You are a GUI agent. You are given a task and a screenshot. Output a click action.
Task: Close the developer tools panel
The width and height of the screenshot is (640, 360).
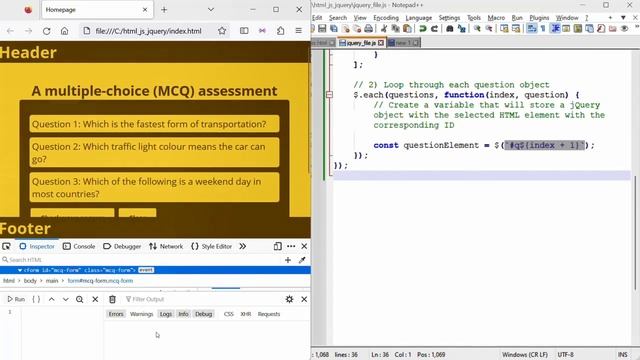coord(304,246)
